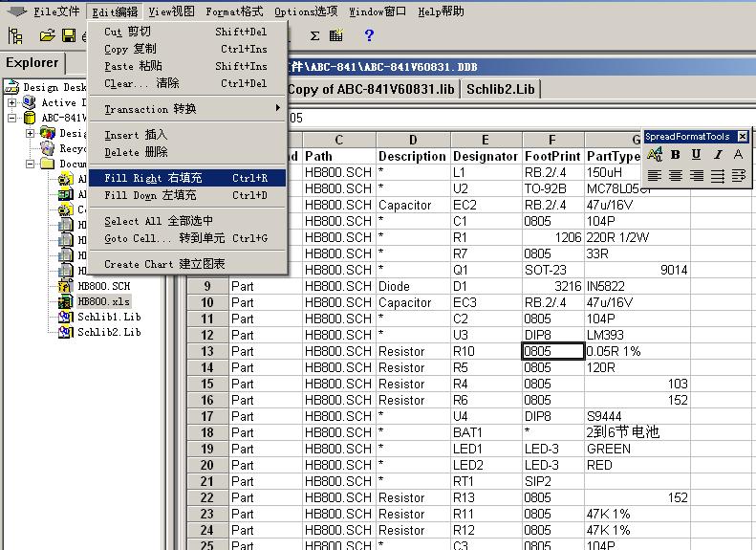756x550 pixels.
Task: Click the Sum (Σ) toolbar icon
Action: pos(314,36)
